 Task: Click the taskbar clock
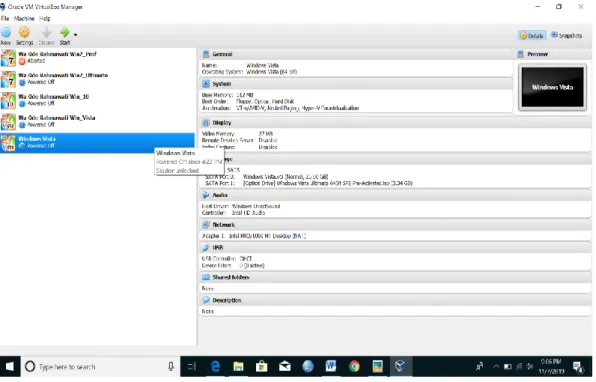[x=551, y=366]
